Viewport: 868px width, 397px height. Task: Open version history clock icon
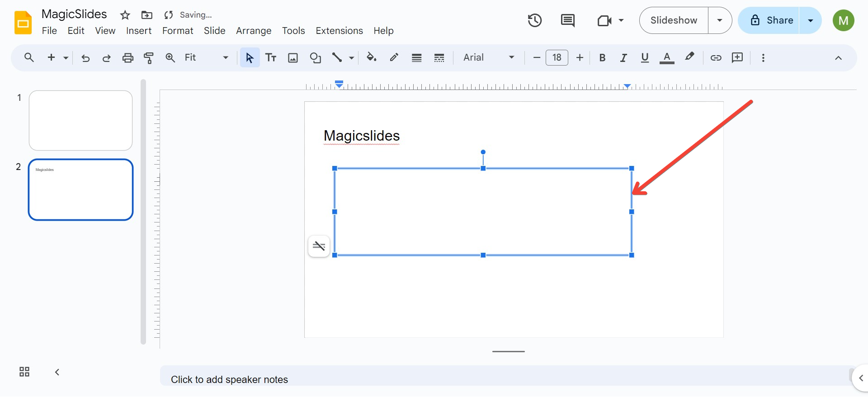tap(535, 20)
